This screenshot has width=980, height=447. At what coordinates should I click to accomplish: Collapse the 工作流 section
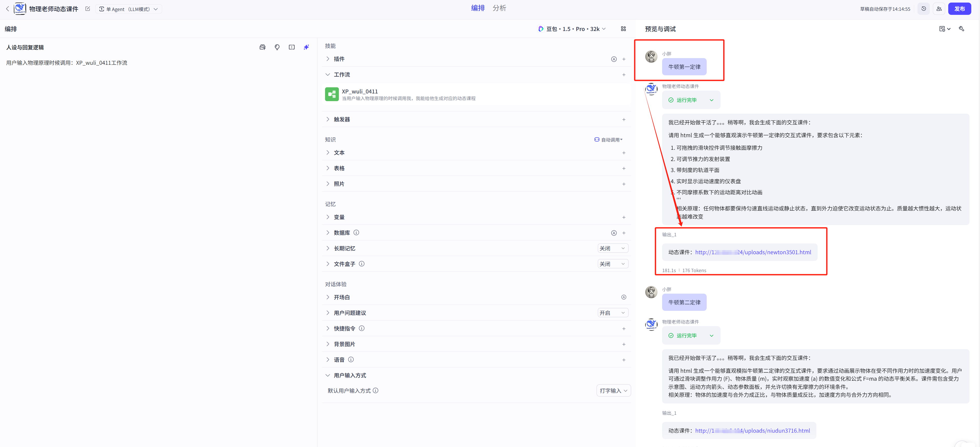328,74
